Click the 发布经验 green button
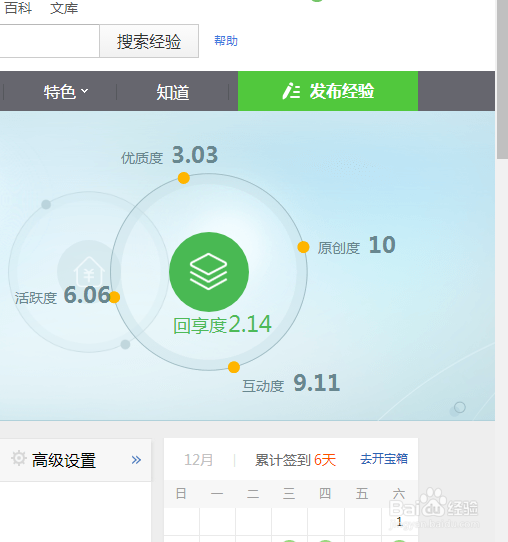 (328, 91)
